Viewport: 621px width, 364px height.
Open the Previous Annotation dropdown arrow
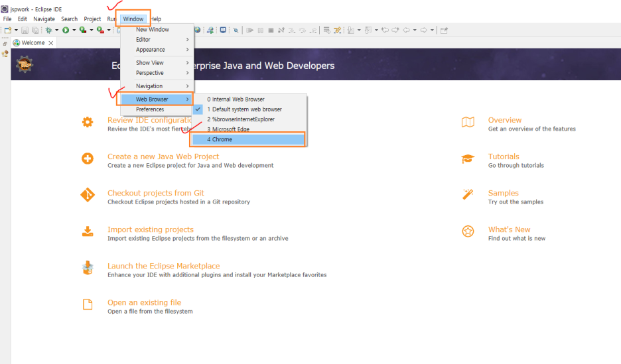(x=376, y=30)
